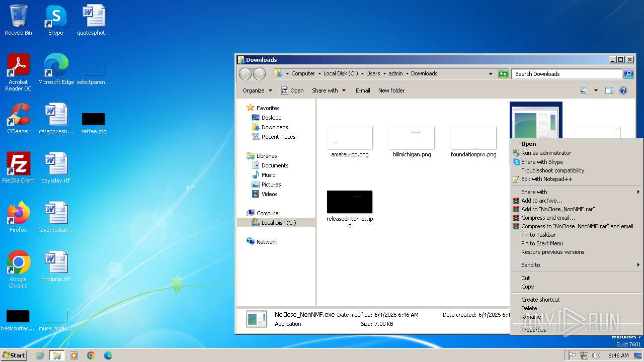Click the search magnifier icon in Explorer

pyautogui.click(x=628, y=74)
